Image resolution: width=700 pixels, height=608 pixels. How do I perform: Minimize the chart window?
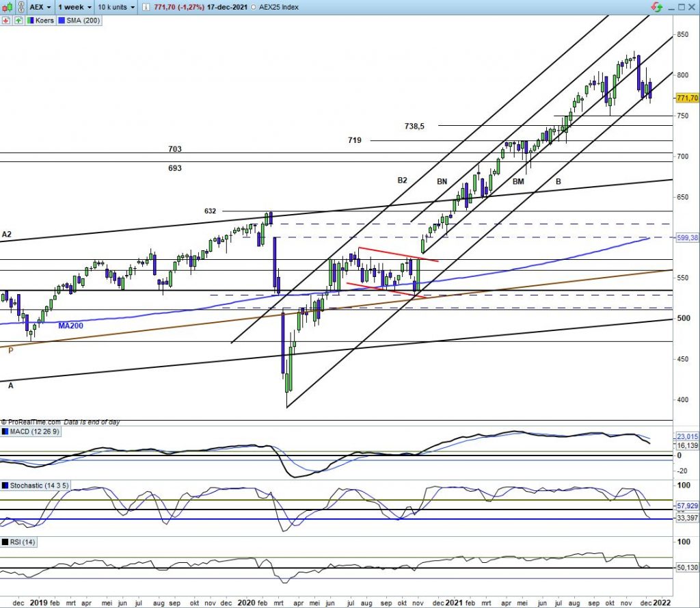click(x=671, y=7)
